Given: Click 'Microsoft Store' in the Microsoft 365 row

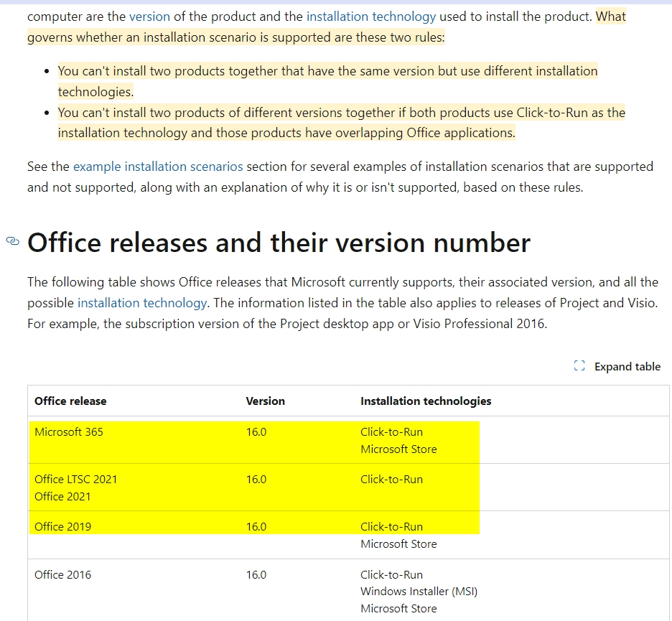Looking at the screenshot, I should coord(398,449).
